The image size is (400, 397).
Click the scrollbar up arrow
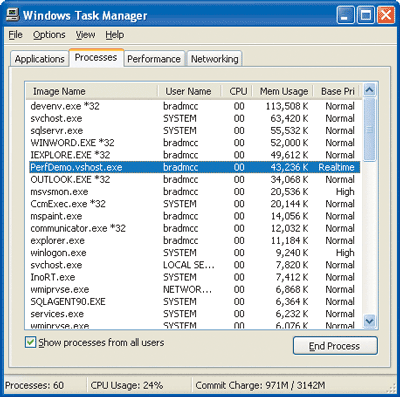click(369, 90)
